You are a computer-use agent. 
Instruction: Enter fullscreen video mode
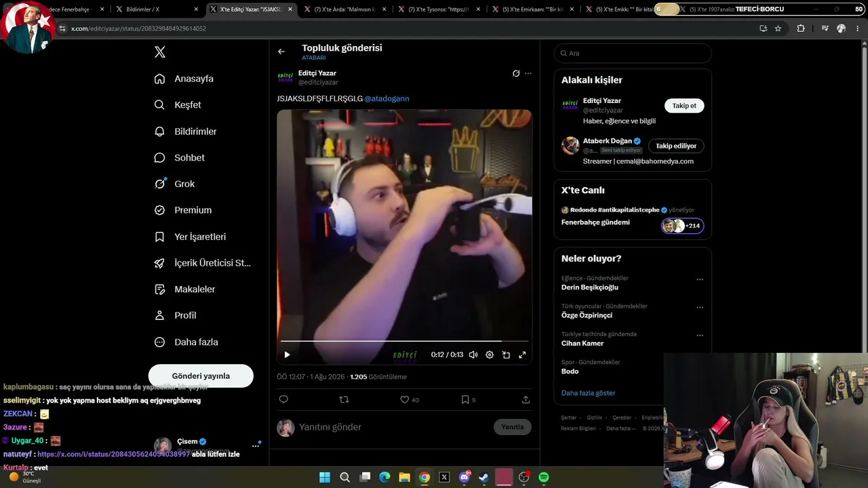click(x=522, y=354)
